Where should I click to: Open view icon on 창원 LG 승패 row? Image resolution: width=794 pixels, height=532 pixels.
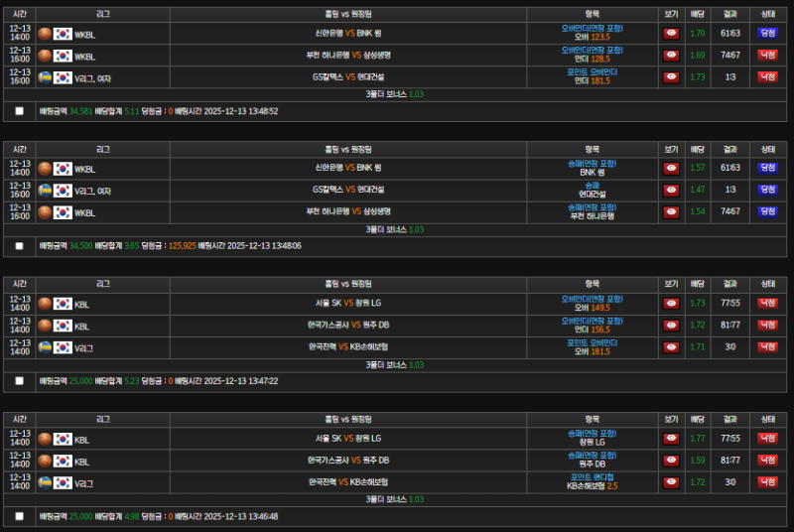(671, 438)
